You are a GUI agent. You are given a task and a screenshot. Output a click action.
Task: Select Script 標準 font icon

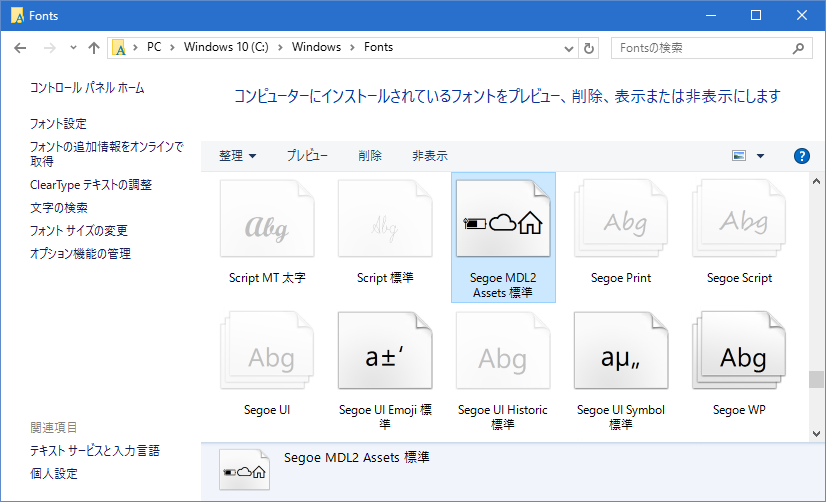pyautogui.click(x=385, y=219)
